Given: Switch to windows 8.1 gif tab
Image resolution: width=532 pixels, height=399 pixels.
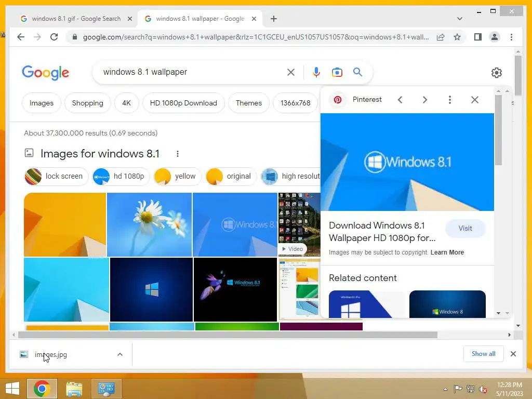Looking at the screenshot, I should 76,19.
